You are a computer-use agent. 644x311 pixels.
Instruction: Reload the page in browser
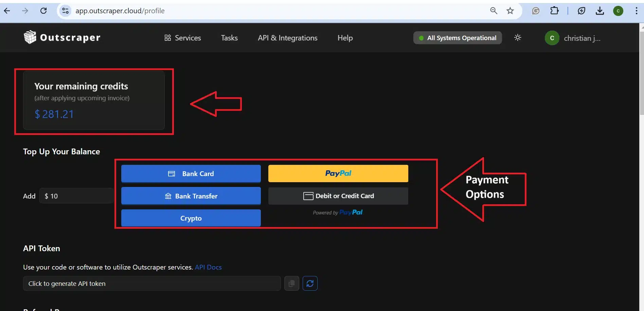click(x=43, y=11)
